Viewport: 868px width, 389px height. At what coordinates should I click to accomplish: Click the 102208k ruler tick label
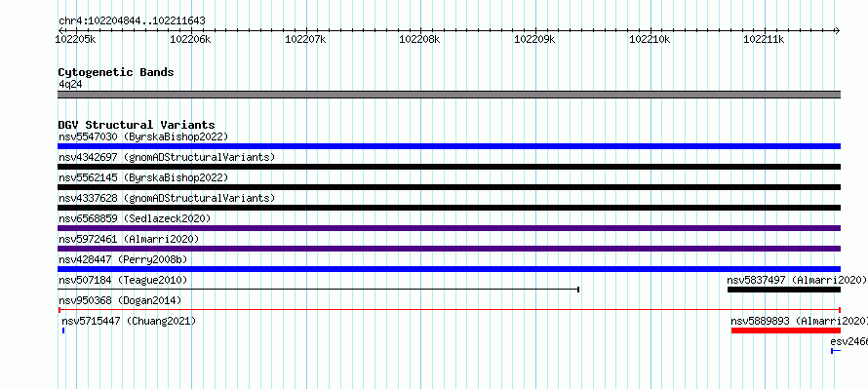point(419,39)
